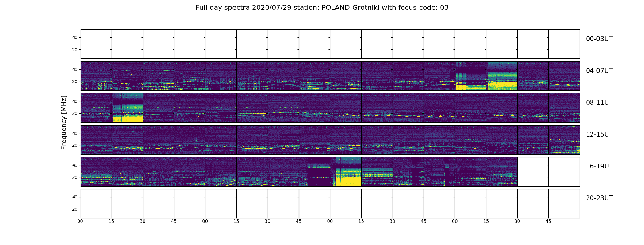This screenshot has width=644, height=245.
Task: Select the '04-07UT' row label
Action: coord(599,71)
